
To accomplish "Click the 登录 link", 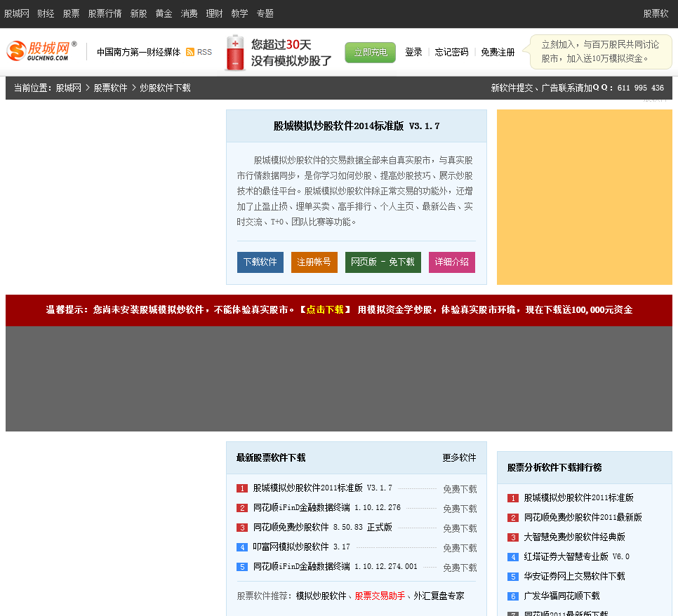I will (x=413, y=53).
